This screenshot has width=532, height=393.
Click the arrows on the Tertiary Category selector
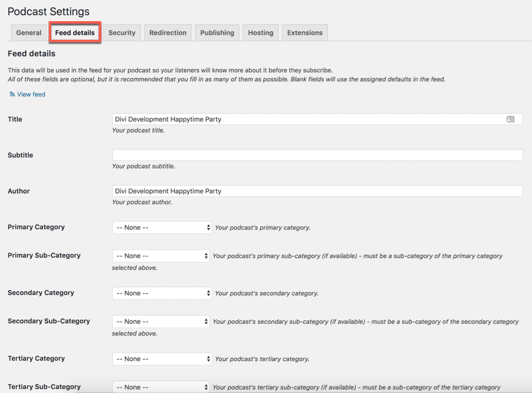[208, 359]
